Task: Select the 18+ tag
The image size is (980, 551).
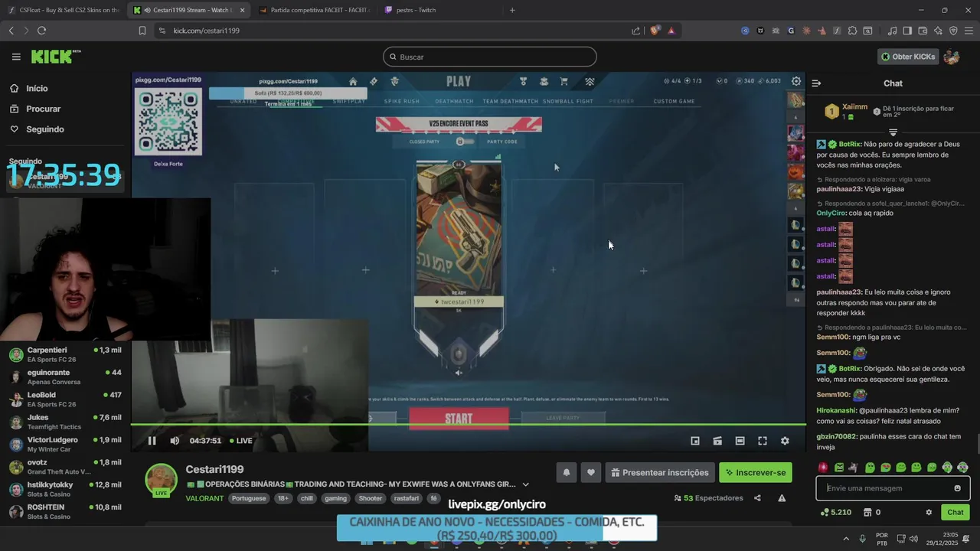Action: pyautogui.click(x=283, y=498)
